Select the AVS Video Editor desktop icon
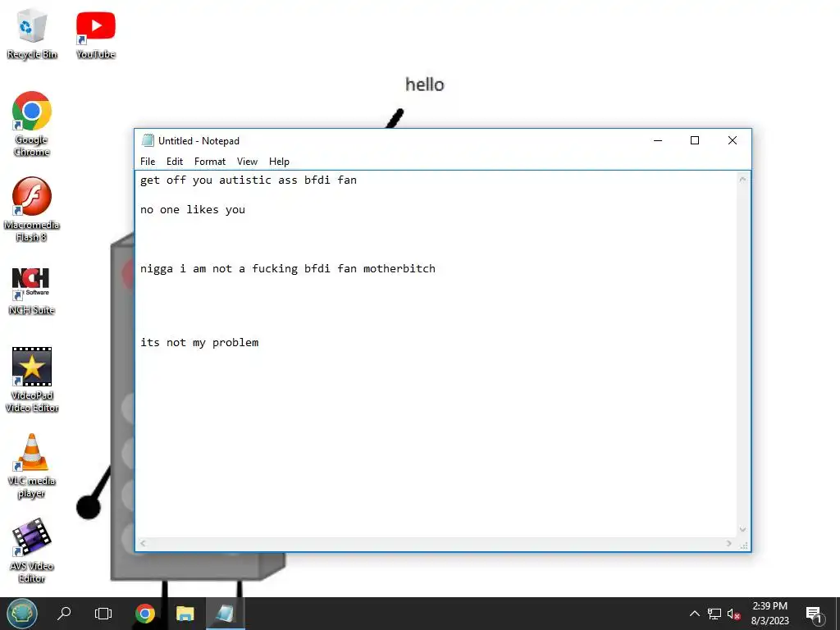The height and width of the screenshot is (630, 840). [x=32, y=550]
